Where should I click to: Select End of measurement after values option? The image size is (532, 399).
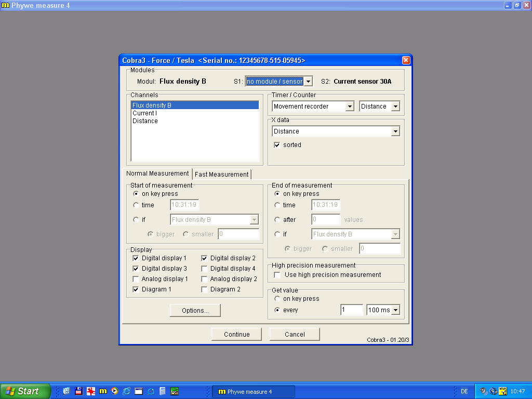point(277,220)
